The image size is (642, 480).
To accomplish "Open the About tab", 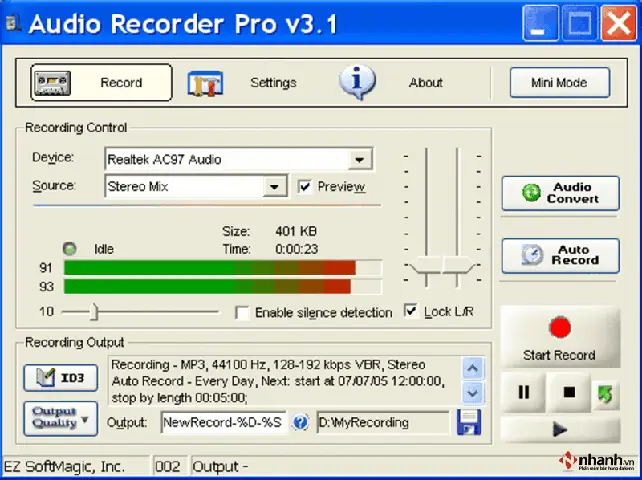I will click(391, 83).
